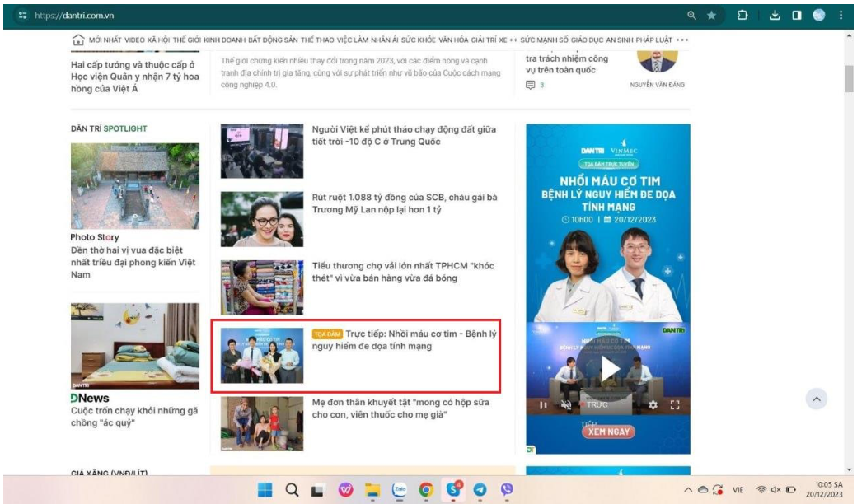Bookmark this page with the star icon
The height and width of the screenshot is (504, 857).
point(711,16)
